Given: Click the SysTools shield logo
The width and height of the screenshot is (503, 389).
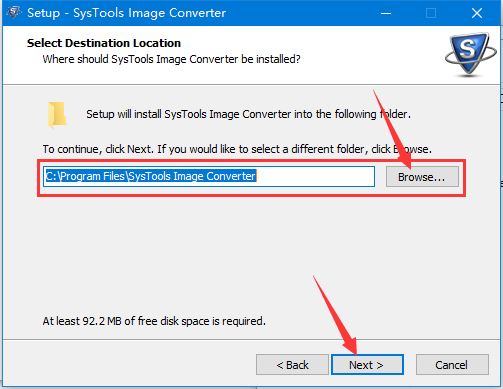Looking at the screenshot, I should [470, 53].
